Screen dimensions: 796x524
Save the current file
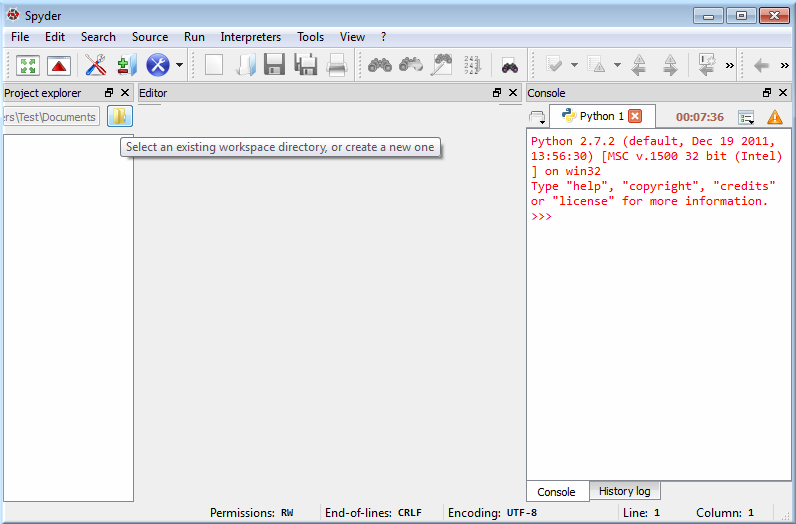(x=275, y=65)
